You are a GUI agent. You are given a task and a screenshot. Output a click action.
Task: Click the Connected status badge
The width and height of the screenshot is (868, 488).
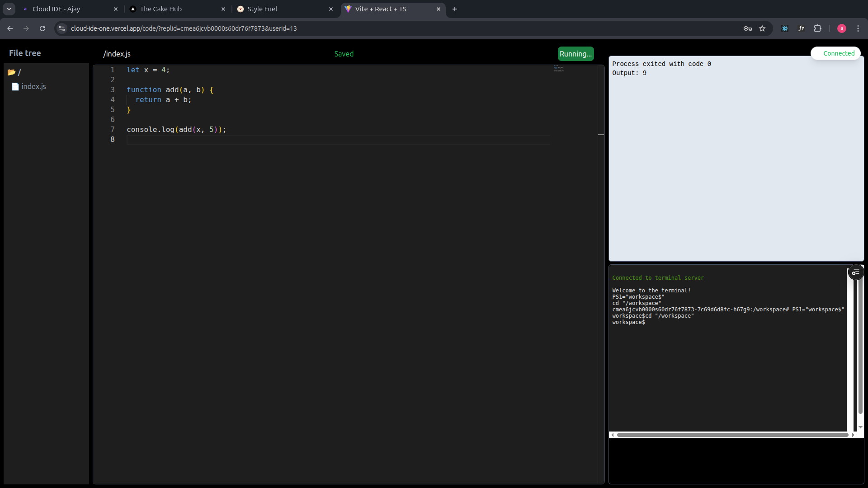click(835, 53)
